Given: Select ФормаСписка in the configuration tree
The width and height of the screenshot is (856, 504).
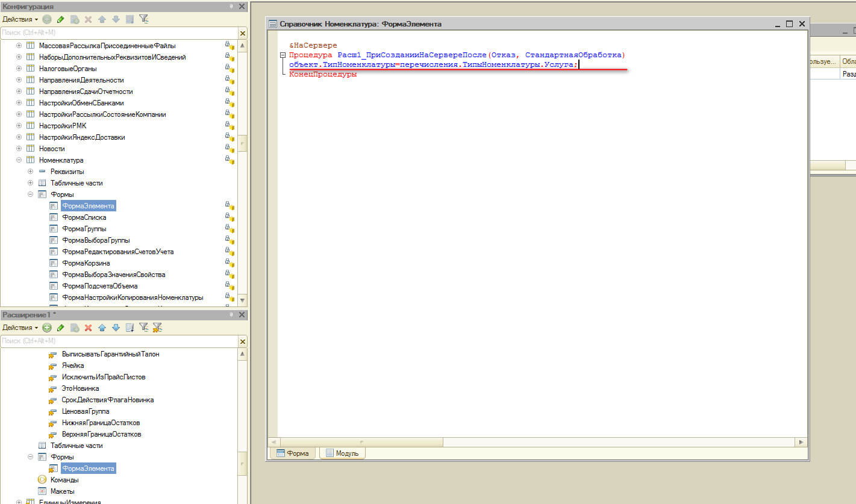Looking at the screenshot, I should click(x=84, y=217).
